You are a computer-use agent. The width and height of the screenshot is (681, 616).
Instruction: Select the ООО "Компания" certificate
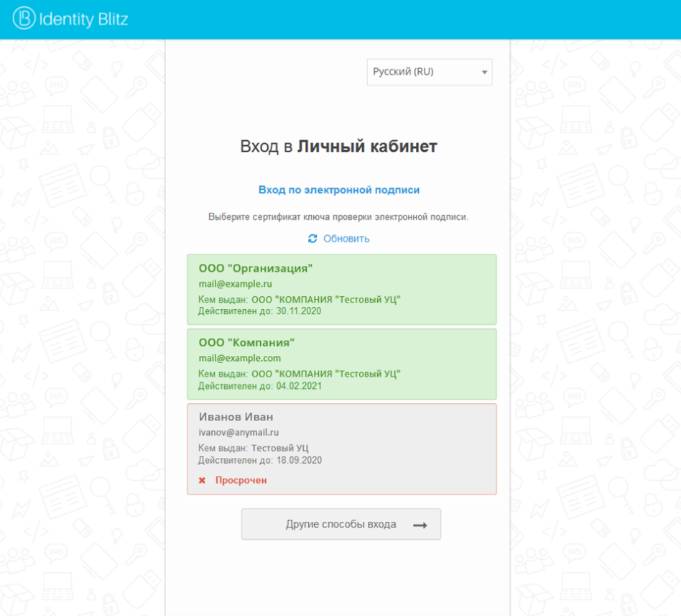[x=341, y=364]
